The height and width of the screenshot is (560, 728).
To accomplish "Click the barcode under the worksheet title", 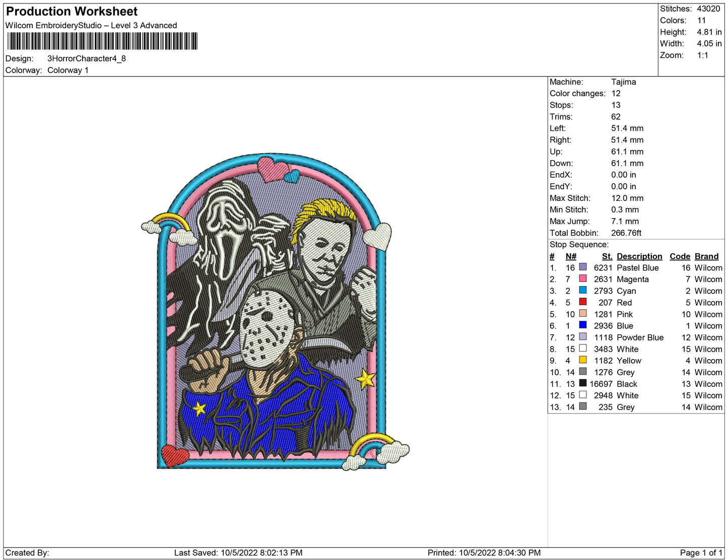I will tap(102, 41).
